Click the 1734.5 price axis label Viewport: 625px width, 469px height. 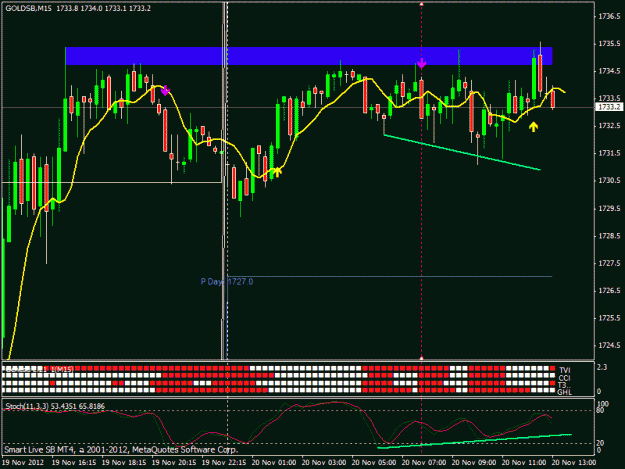coord(609,71)
